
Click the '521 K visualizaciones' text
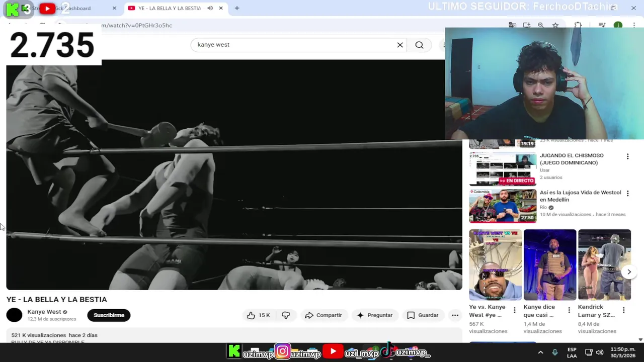[39, 335]
